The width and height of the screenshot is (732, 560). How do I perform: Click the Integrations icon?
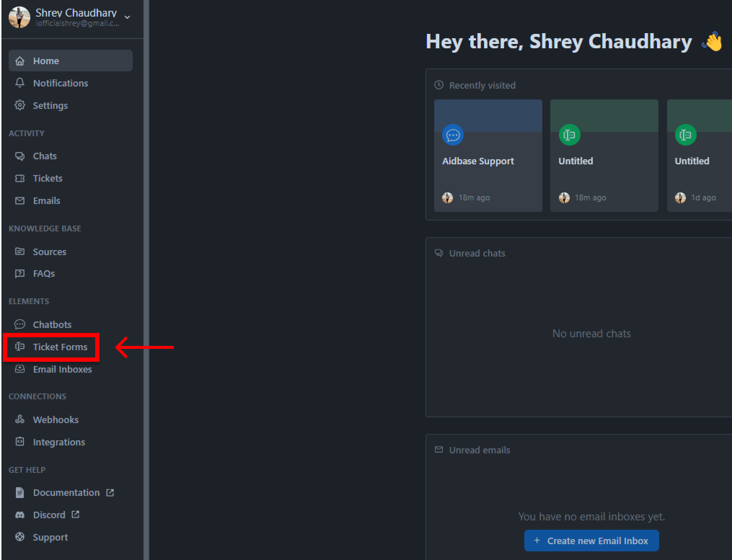pyautogui.click(x=20, y=442)
